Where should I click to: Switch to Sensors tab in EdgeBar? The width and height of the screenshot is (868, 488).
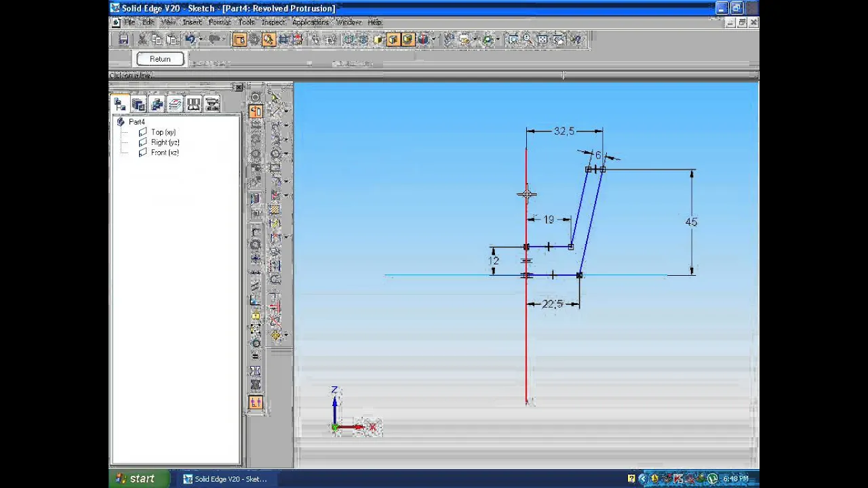(193, 104)
